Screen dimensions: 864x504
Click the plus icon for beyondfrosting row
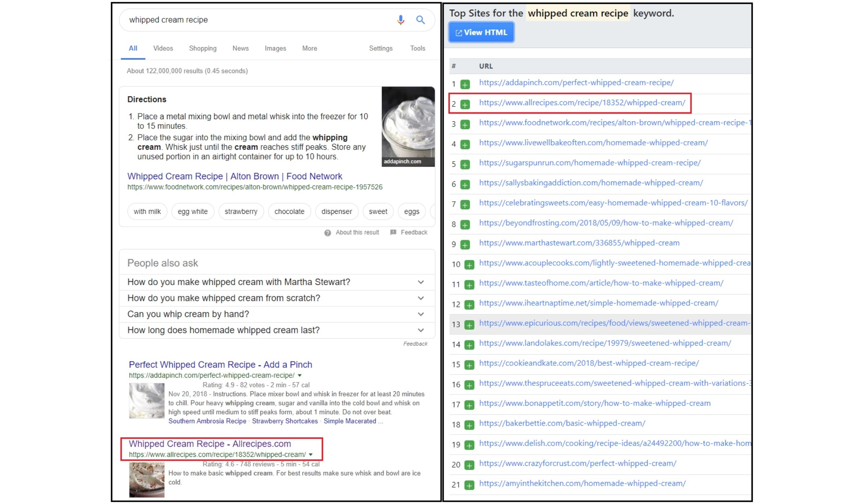[465, 225]
